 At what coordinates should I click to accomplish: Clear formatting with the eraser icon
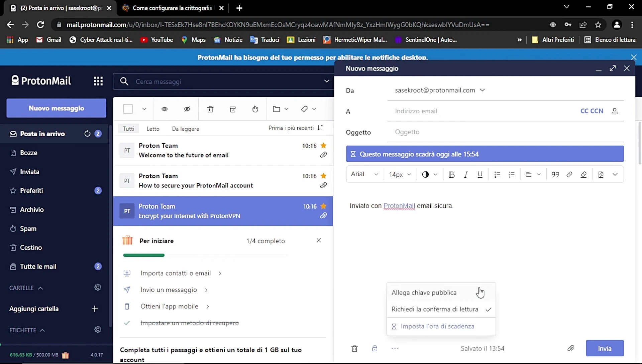584,174
